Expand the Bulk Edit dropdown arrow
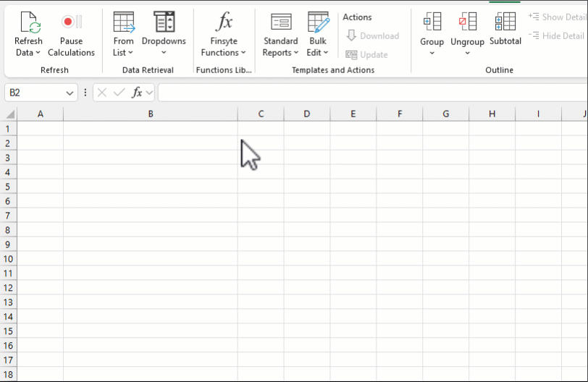588x382 pixels. coord(326,53)
